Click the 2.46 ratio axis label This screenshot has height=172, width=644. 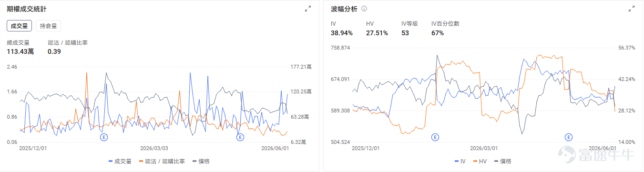tap(12, 67)
